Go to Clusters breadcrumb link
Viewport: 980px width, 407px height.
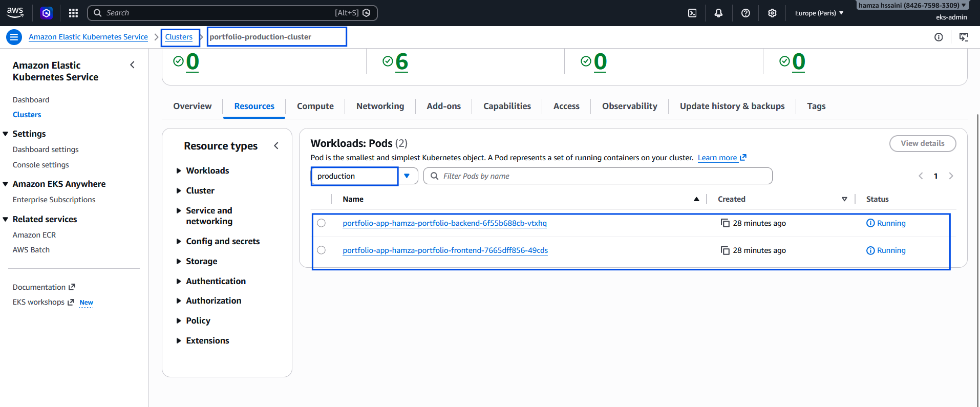pos(179,37)
